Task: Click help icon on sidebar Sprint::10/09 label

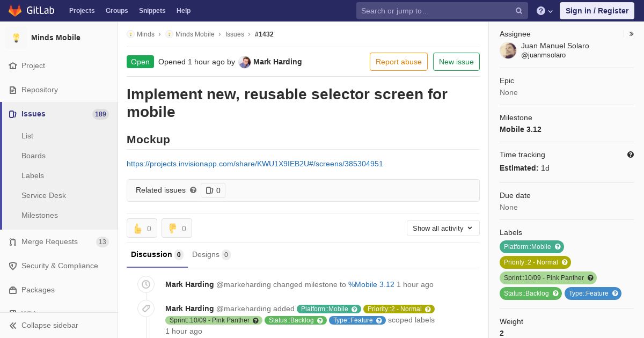Action: point(590,278)
